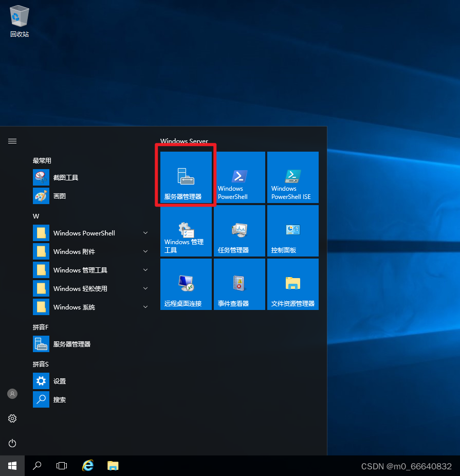This screenshot has height=476, width=460.
Task: Open Task View on the taskbar
Action: click(62, 466)
